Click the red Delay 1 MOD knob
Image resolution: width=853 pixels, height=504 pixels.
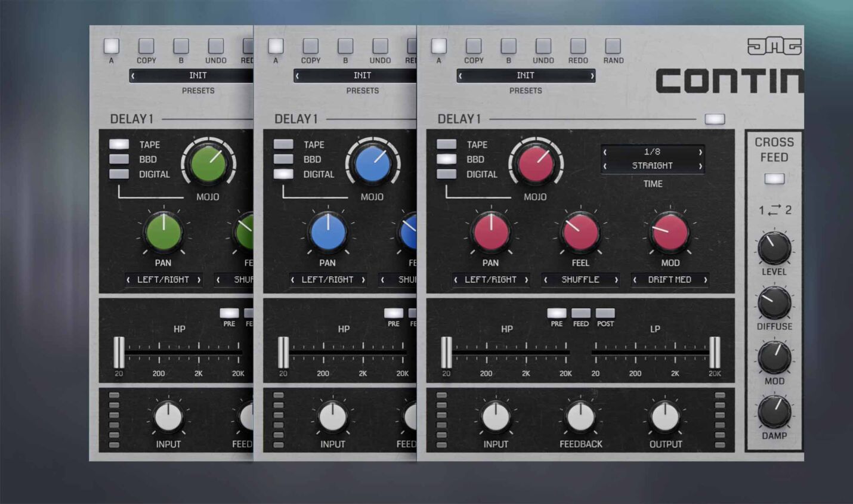pyautogui.click(x=670, y=231)
